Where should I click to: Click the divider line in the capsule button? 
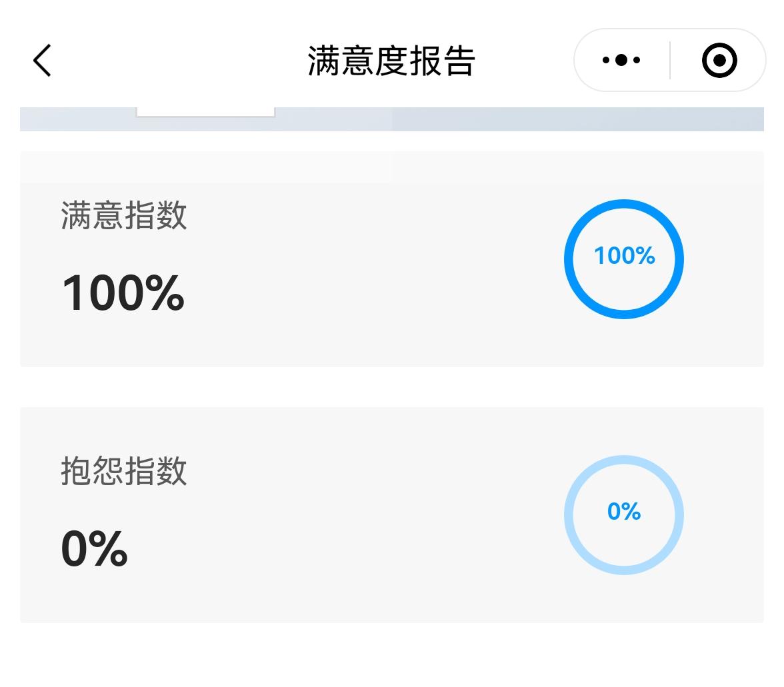point(670,61)
